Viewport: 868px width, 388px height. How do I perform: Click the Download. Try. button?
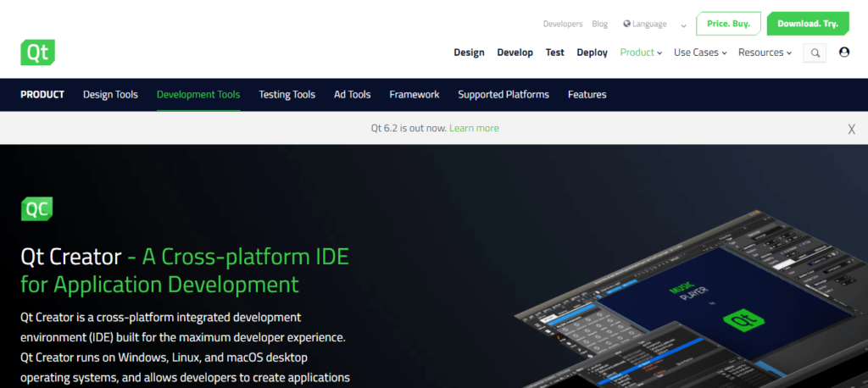tap(807, 24)
